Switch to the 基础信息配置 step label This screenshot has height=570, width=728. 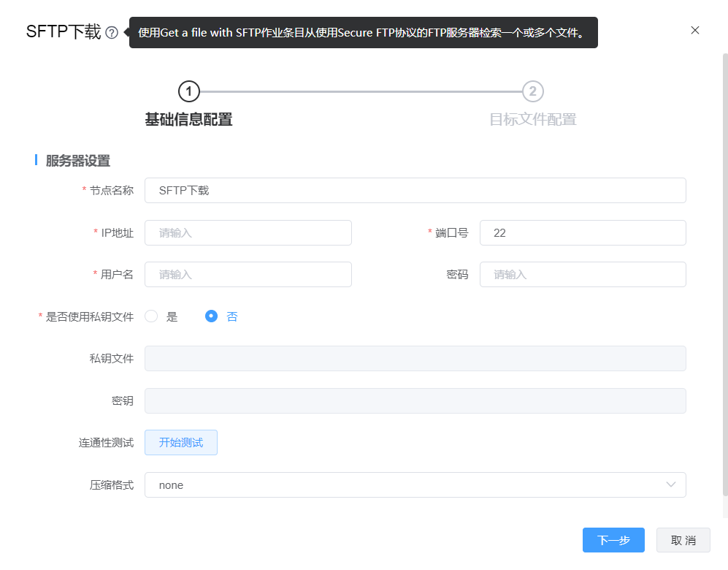point(188,120)
